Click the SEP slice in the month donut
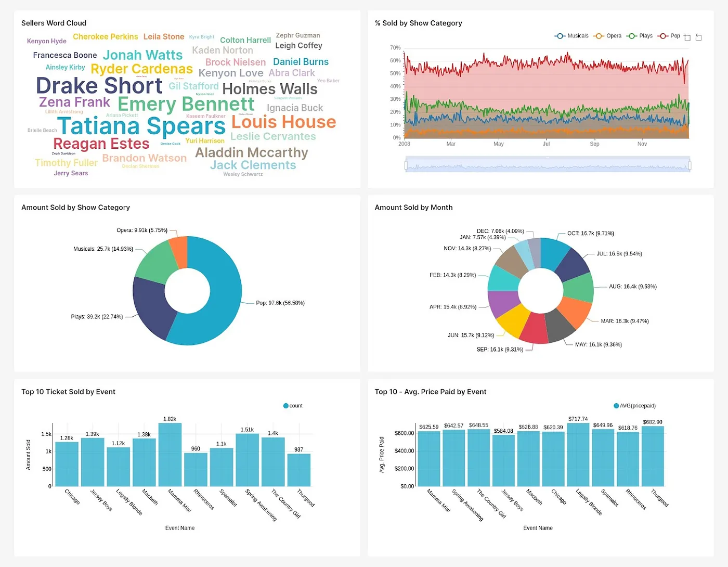Image resolution: width=728 pixels, height=567 pixels. [535, 329]
